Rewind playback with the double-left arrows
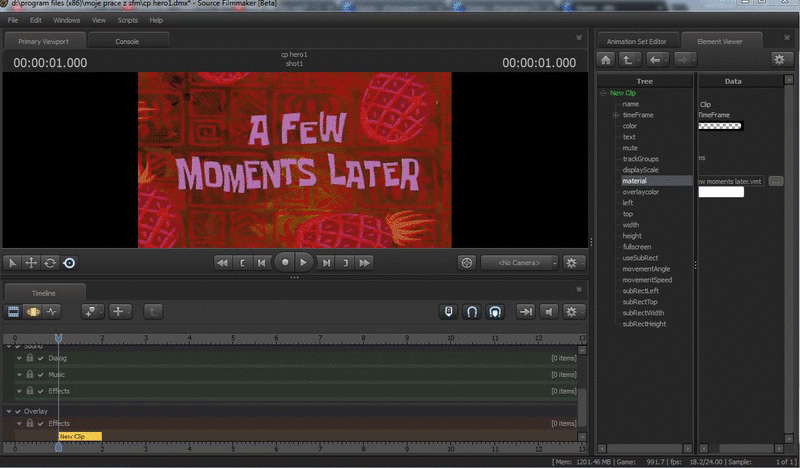Screen dimensions: 800x468 tap(222, 263)
